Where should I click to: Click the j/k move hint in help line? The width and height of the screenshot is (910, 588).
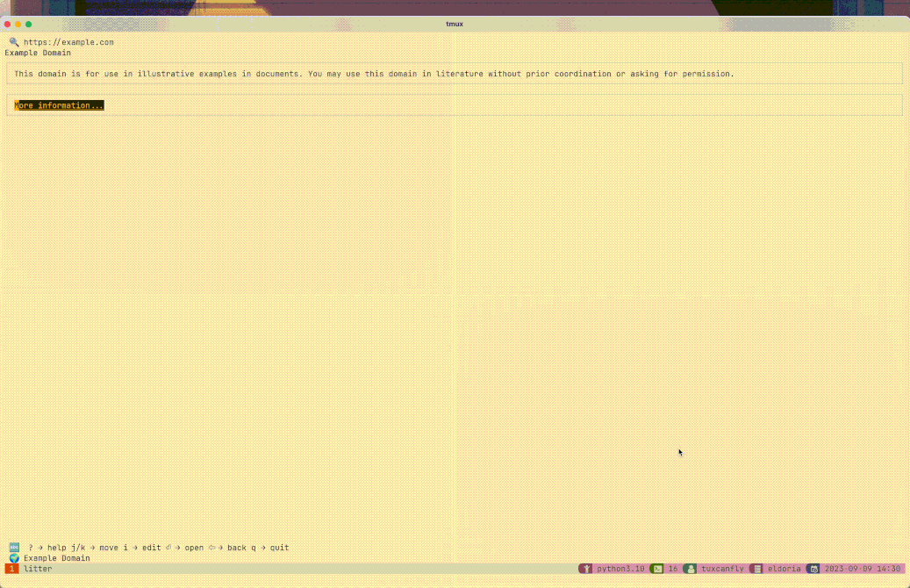click(x=95, y=548)
